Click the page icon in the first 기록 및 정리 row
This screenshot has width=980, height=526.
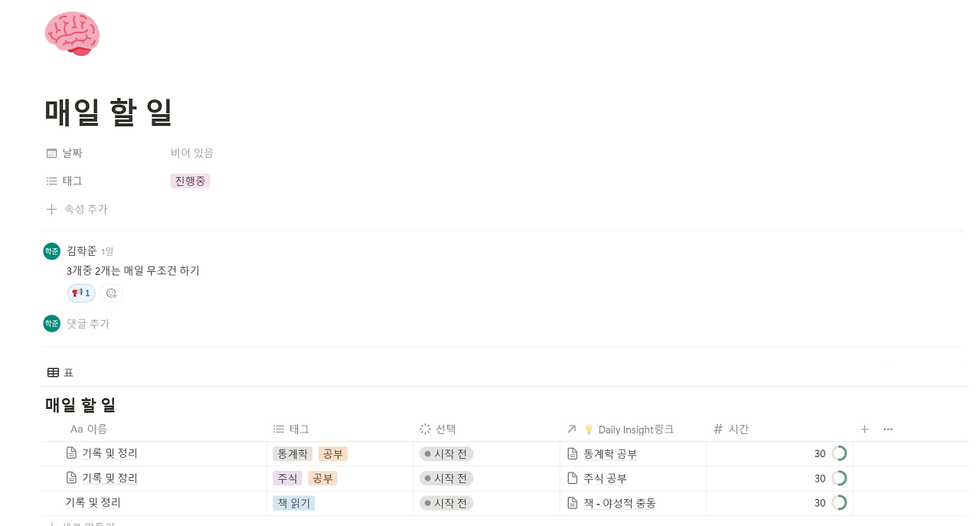pos(71,453)
